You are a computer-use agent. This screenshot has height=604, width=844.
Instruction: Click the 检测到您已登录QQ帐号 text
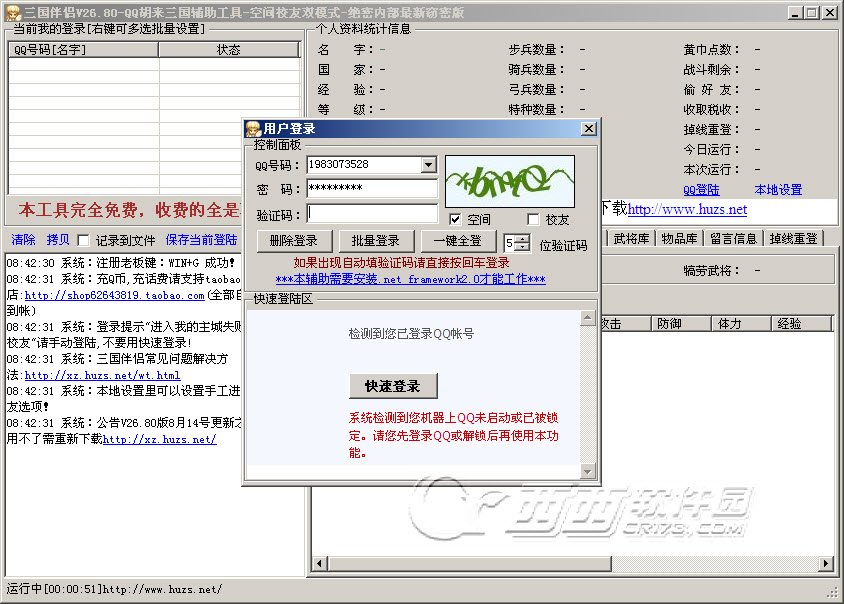[x=411, y=334]
